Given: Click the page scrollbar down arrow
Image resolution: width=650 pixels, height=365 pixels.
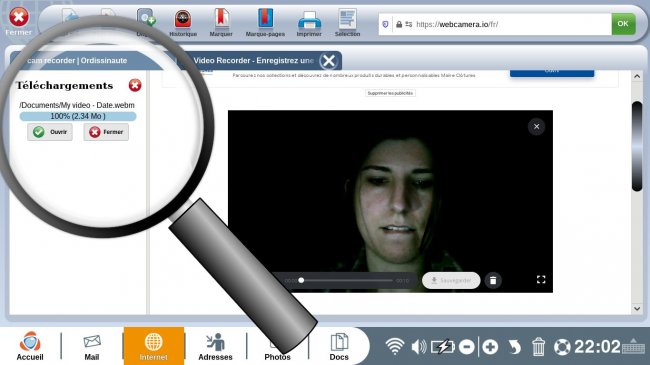Looking at the screenshot, I should pyautogui.click(x=637, y=309).
